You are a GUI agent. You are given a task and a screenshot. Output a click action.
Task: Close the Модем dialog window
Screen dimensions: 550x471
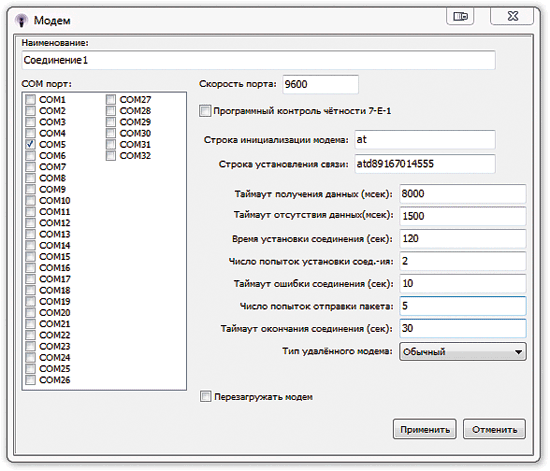click(512, 16)
